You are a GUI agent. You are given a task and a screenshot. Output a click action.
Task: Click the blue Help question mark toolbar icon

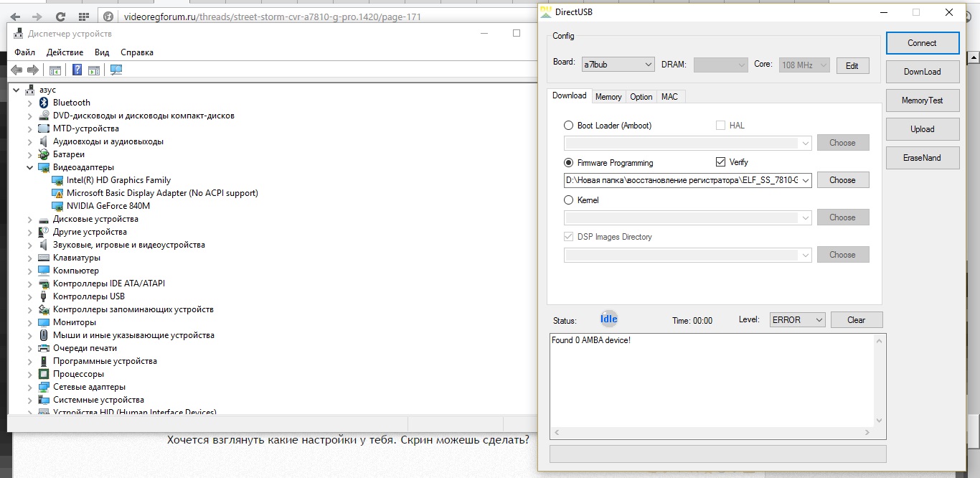[77, 70]
